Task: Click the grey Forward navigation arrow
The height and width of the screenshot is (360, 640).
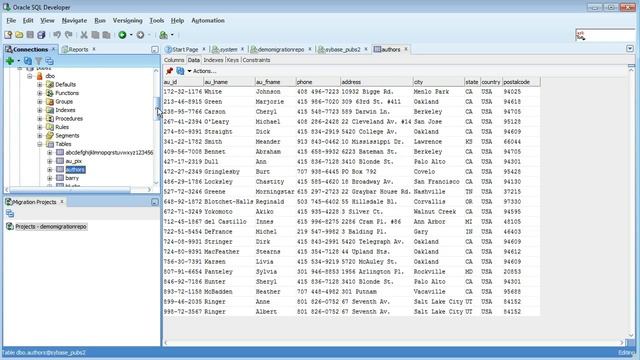Action: [140, 35]
